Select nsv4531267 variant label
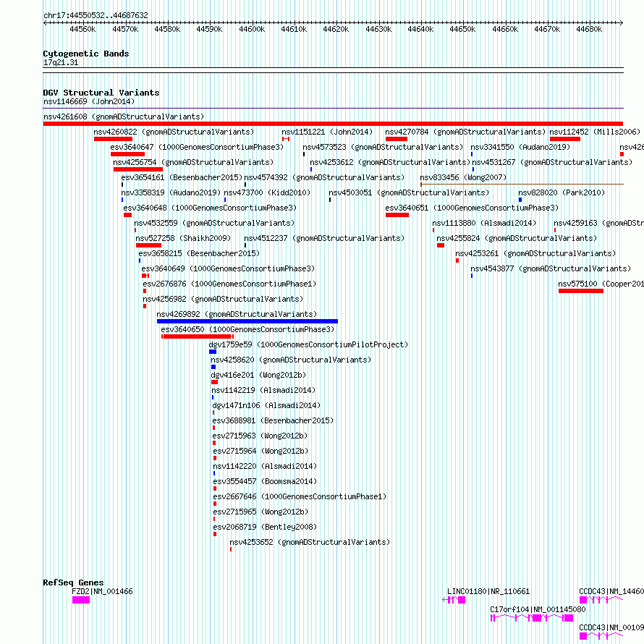Image resolution: width=644 pixels, height=644 pixels. click(x=552, y=162)
